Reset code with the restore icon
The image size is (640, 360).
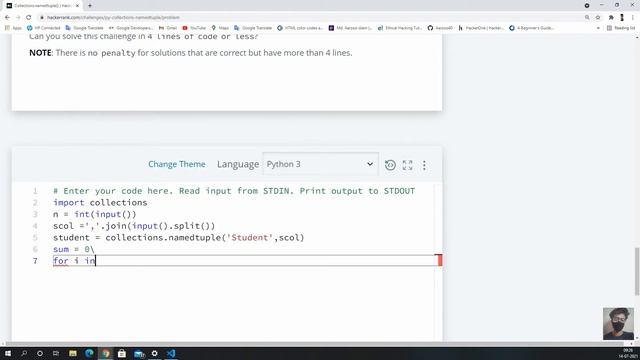tap(390, 165)
